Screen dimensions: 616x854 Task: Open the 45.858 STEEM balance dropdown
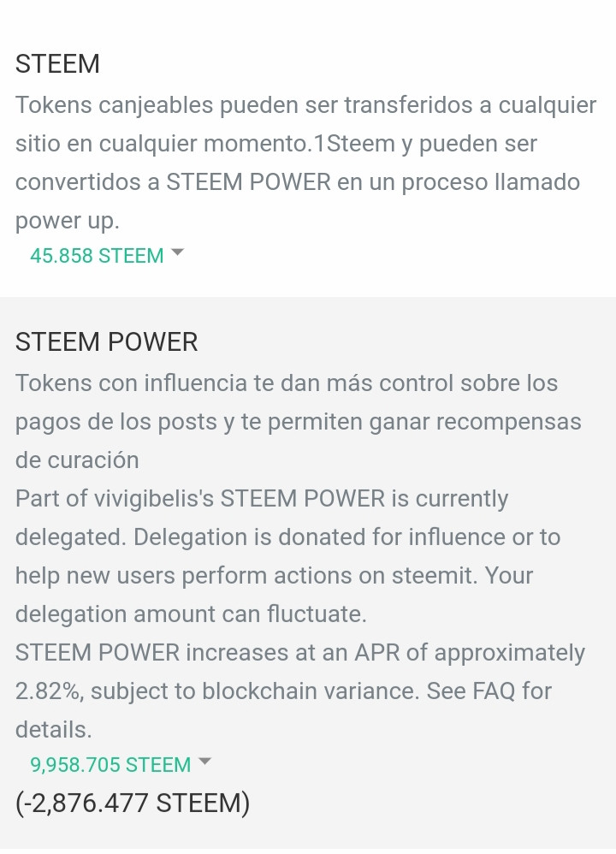pyautogui.click(x=107, y=256)
